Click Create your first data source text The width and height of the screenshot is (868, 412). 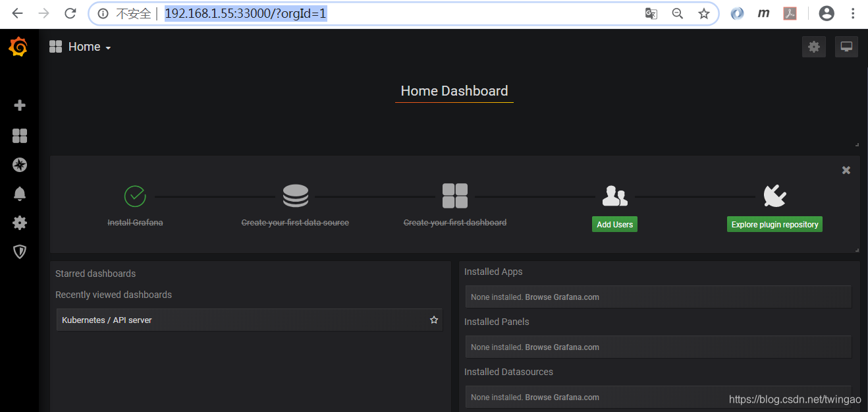coord(295,223)
